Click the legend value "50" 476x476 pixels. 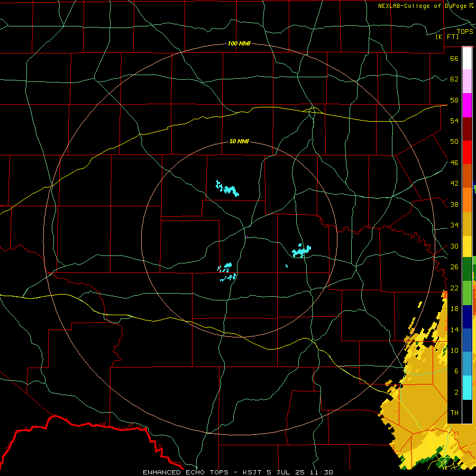point(454,141)
